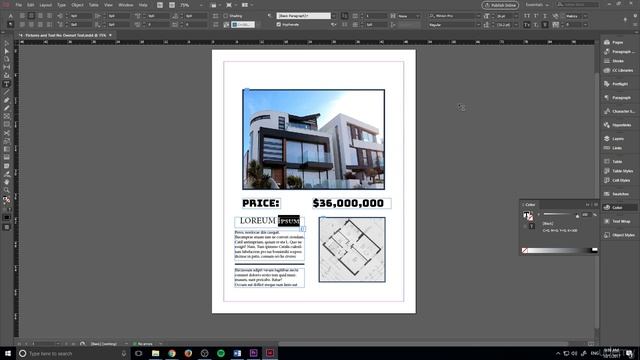Select the Selection tool in the toolbox
Viewport: 640px width, 360px height.
point(7,43)
